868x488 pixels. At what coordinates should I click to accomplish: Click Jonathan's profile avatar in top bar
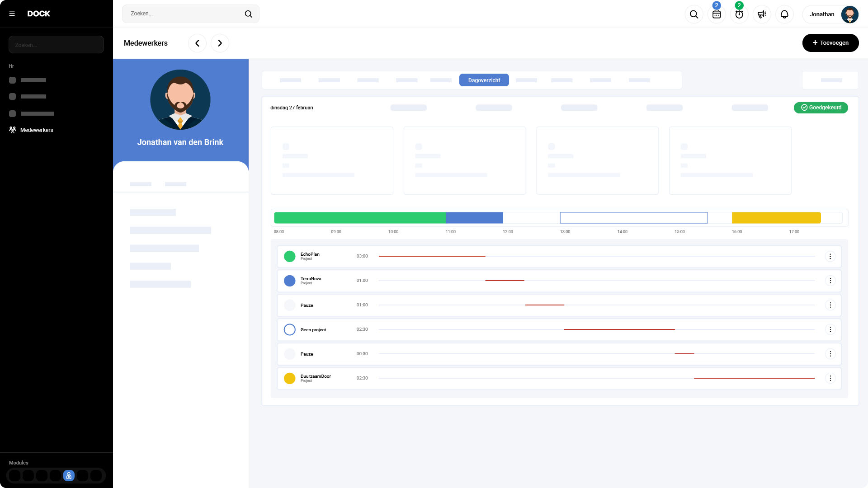coord(849,14)
